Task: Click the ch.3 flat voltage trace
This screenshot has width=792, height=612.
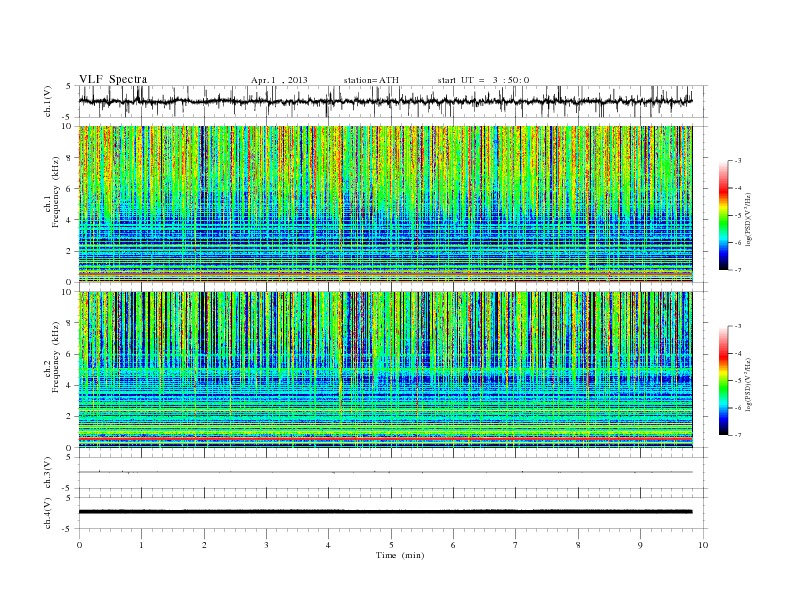Action: click(x=385, y=472)
